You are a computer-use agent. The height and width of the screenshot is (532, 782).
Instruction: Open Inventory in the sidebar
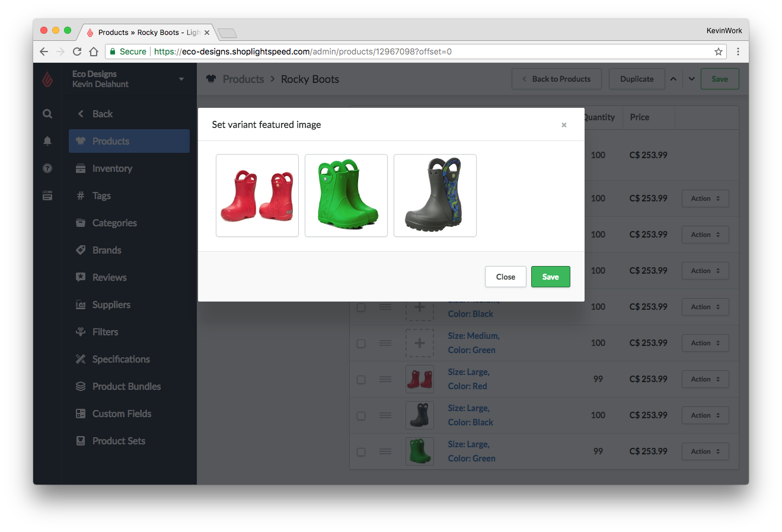click(129, 168)
